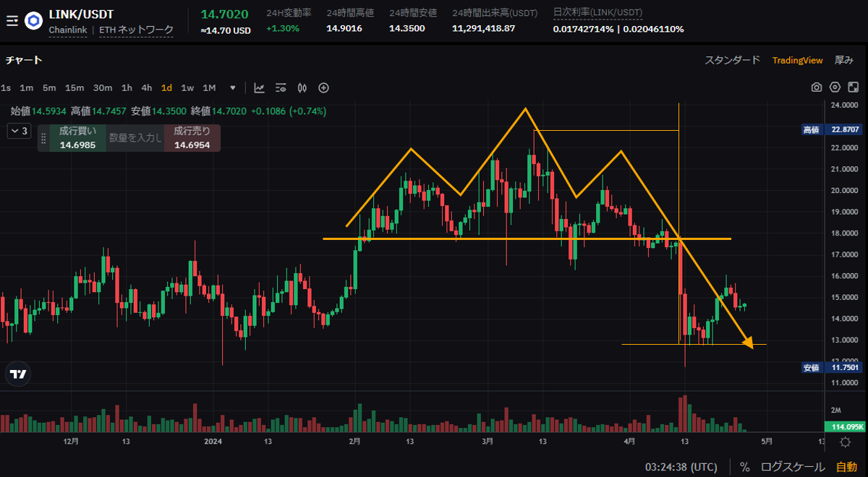Click 24h volume value 11,291,418.87

(484, 29)
